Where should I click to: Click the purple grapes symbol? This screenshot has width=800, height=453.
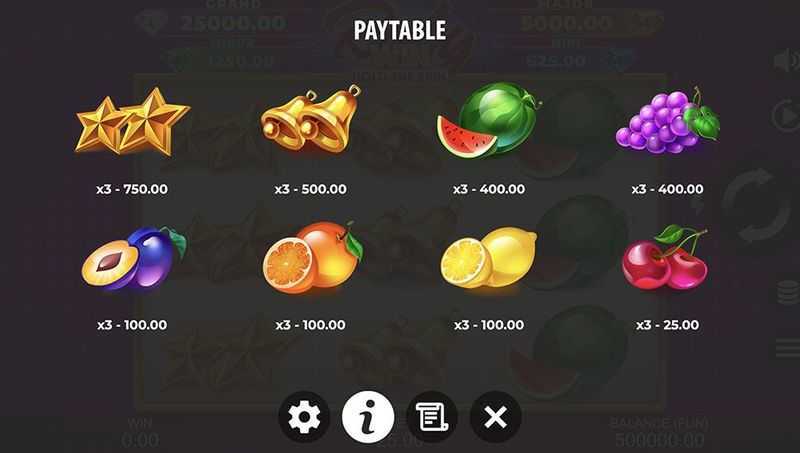pyautogui.click(x=667, y=121)
